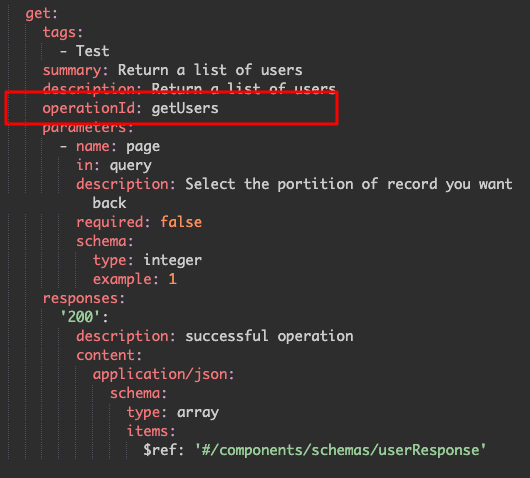530x478 pixels.
Task: Click 'schema:' under the page parameter
Action: pos(105,241)
